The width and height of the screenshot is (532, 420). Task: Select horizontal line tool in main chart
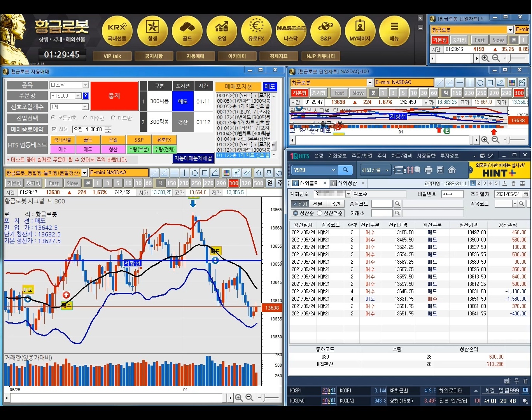point(174,173)
